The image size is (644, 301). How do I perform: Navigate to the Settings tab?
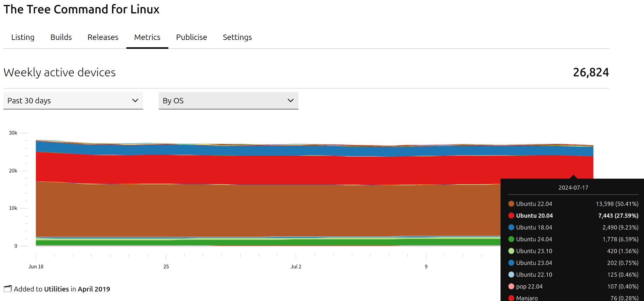[x=237, y=37]
